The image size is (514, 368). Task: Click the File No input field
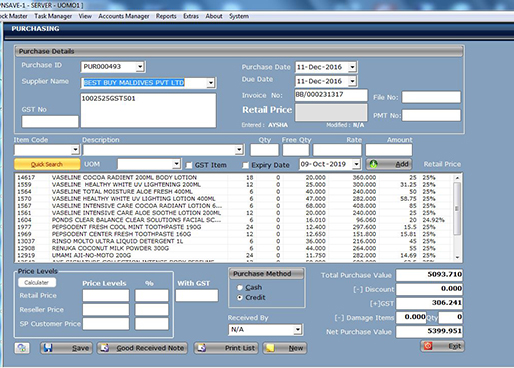tap(431, 97)
